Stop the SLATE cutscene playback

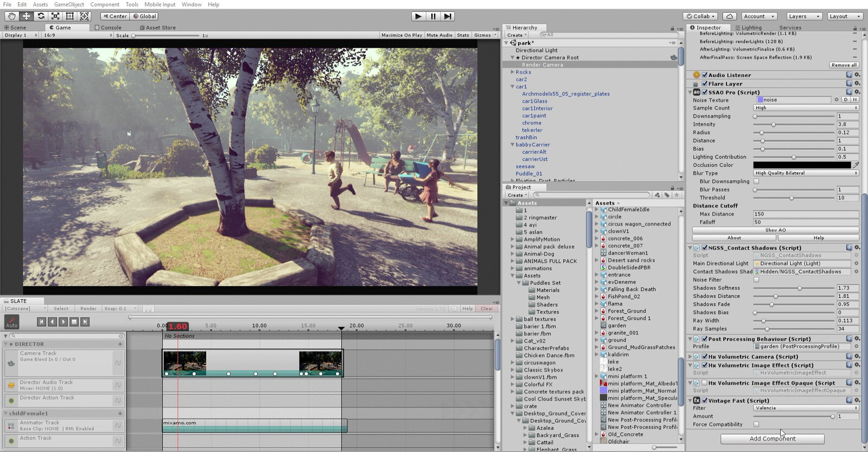click(x=74, y=322)
